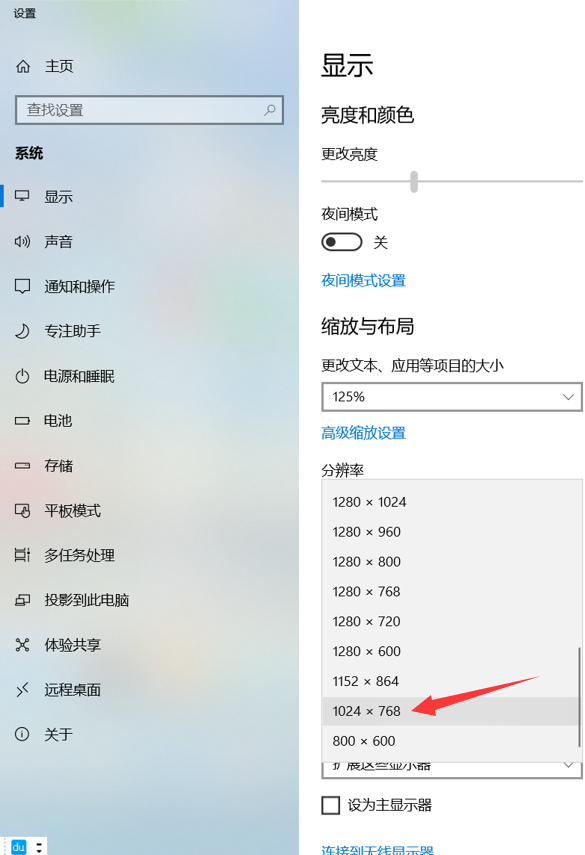Open the Power and sleep icon

(22, 376)
